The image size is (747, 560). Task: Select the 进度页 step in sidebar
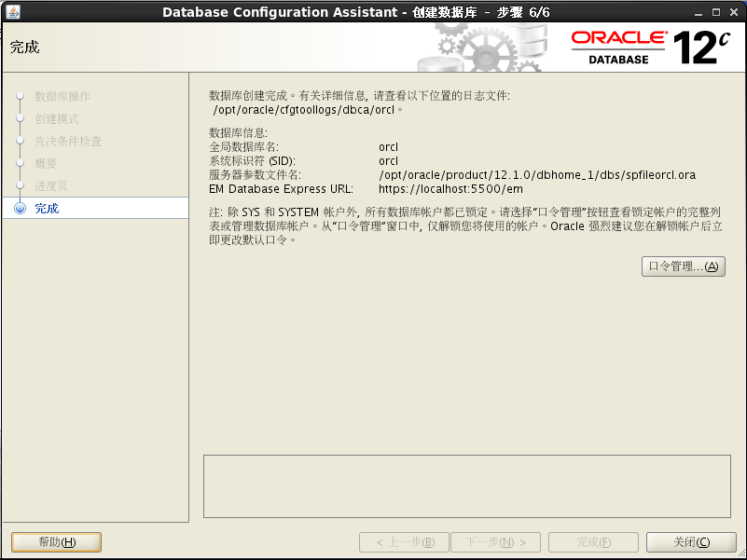[51, 185]
